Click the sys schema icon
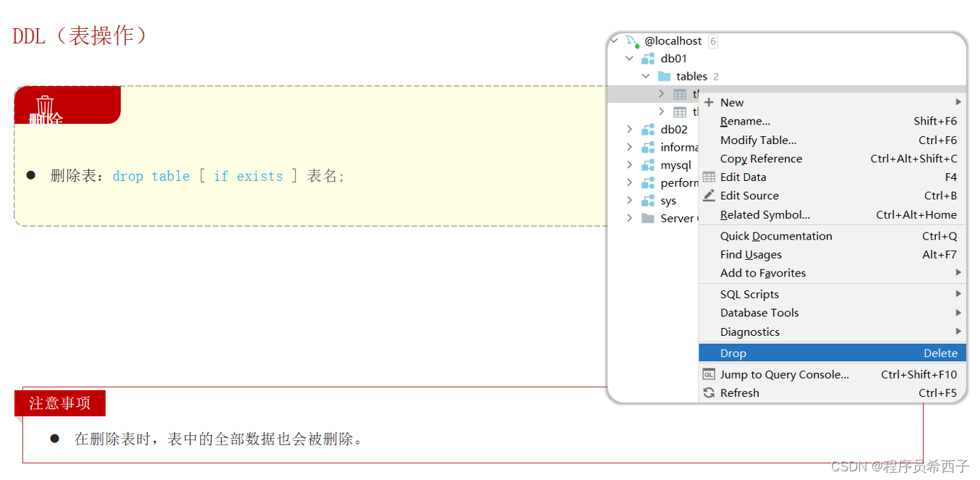 [648, 201]
